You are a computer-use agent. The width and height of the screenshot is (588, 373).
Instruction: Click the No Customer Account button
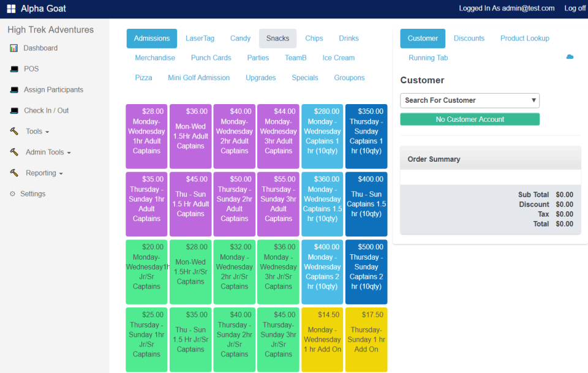(469, 119)
